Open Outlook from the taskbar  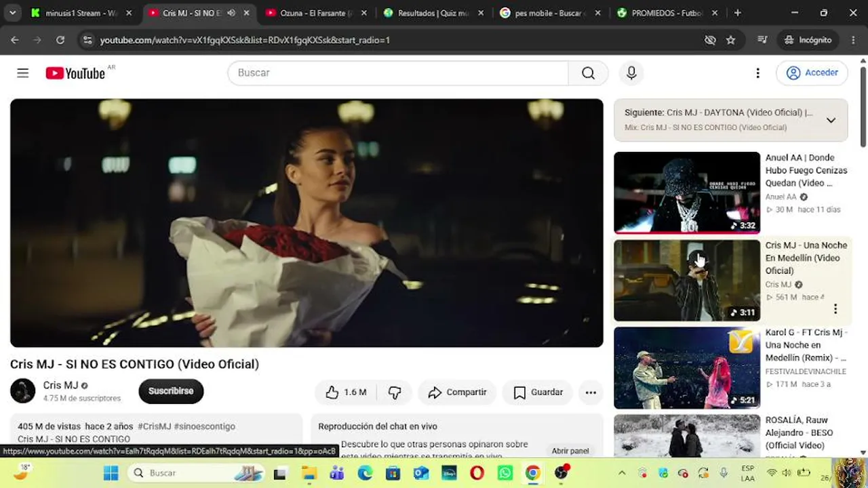[421, 472]
